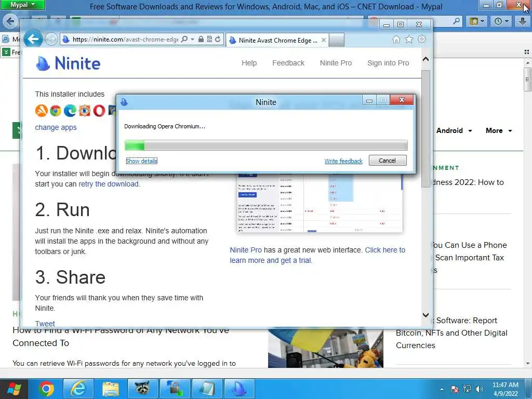Open the Mypal menu button dropdown

pos(22,5)
